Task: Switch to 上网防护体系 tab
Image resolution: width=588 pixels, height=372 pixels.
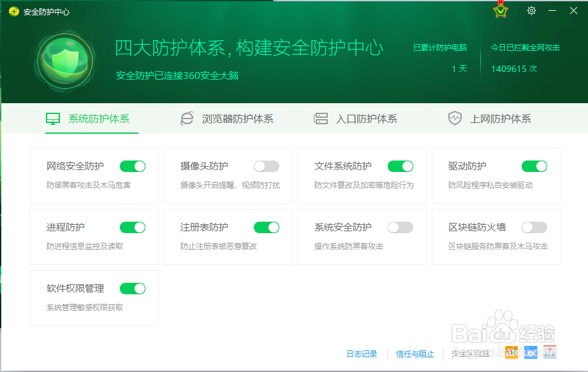Action: (x=490, y=118)
